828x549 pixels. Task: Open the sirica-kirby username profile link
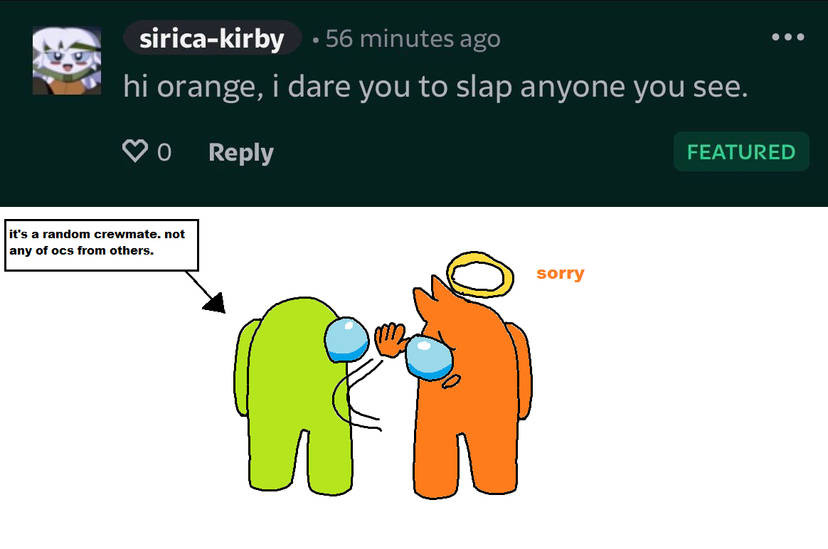click(212, 38)
